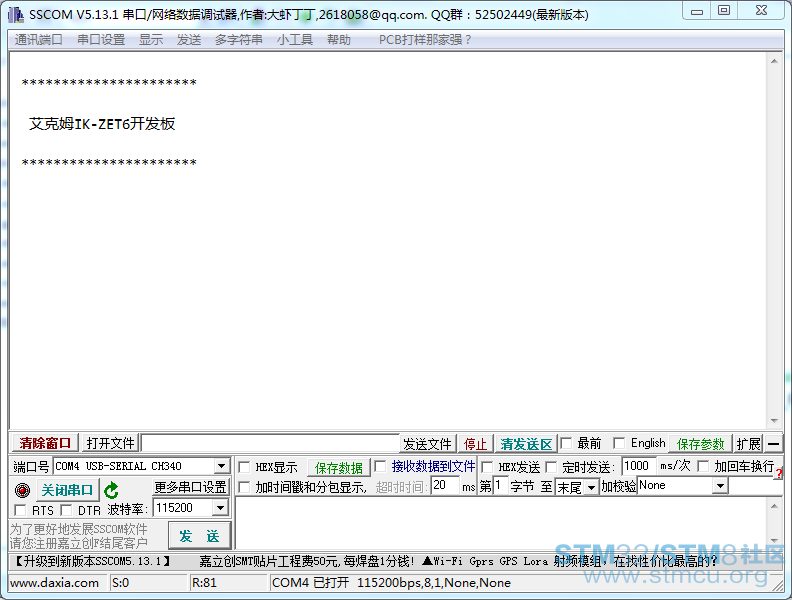The height and width of the screenshot is (600, 792).
Task: Click the 1000 ms timed send interval field
Action: [x=638, y=466]
